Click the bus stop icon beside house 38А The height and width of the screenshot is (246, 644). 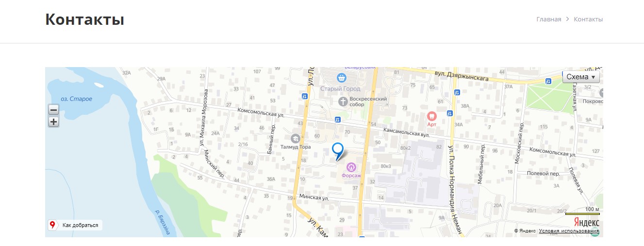point(457,92)
